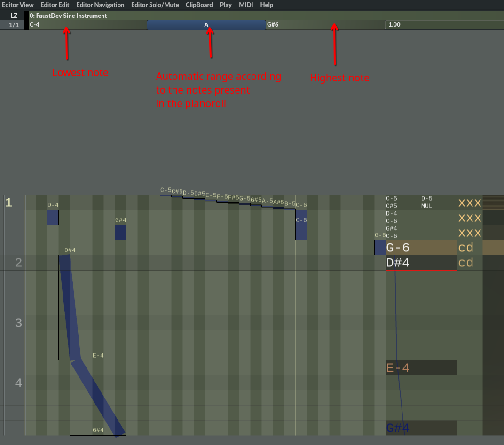Click the lowest note C-4 field
This screenshot has width=504, height=445.
pos(87,25)
